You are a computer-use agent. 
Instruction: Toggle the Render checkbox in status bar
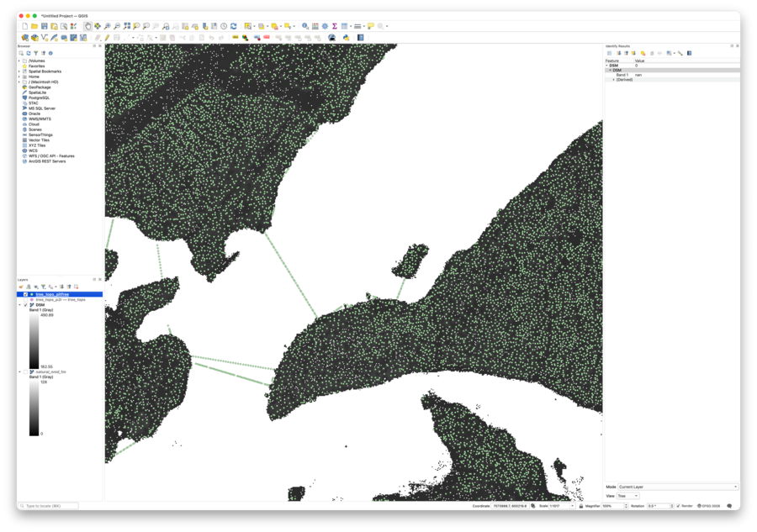click(x=679, y=506)
